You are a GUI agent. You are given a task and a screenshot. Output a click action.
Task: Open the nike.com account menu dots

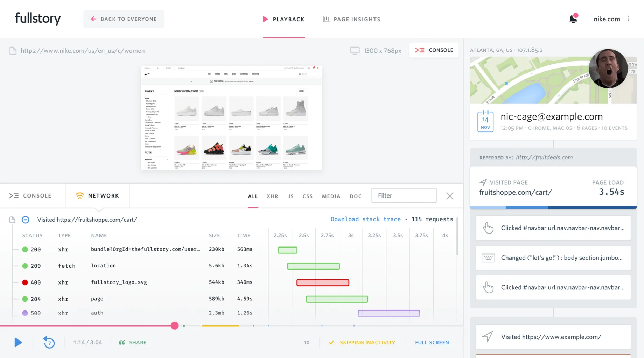(629, 19)
